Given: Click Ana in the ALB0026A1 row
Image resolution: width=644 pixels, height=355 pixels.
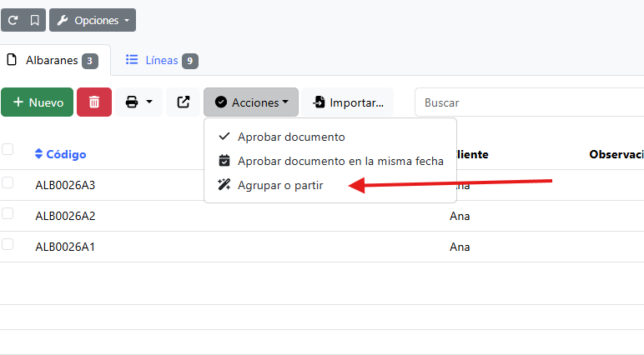Looking at the screenshot, I should (460, 247).
